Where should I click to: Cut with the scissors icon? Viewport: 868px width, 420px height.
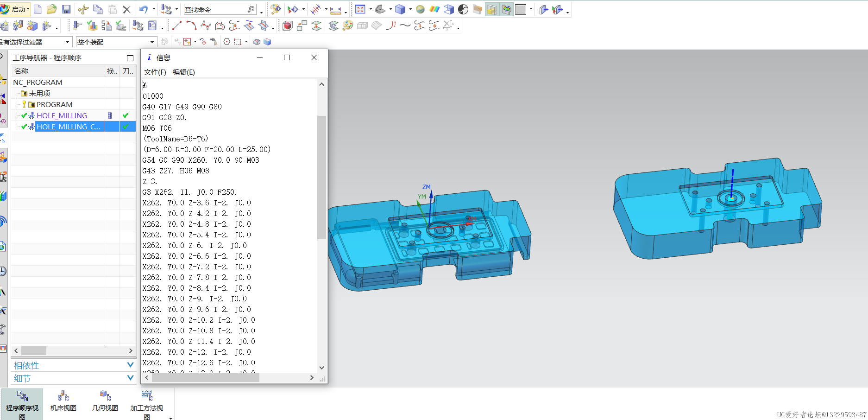click(x=83, y=9)
